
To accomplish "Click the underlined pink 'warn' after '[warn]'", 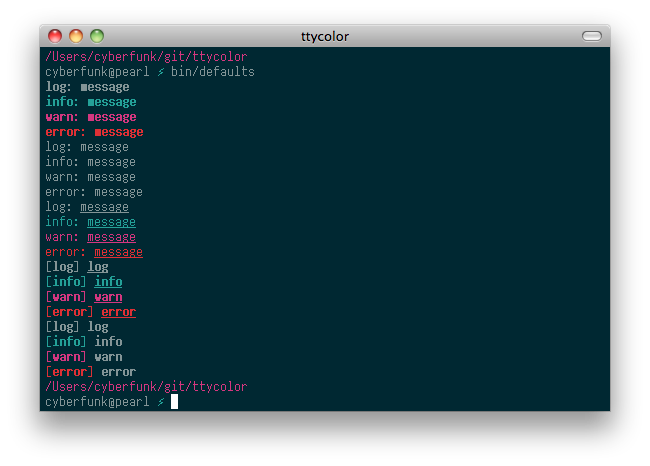I will click(x=109, y=297).
